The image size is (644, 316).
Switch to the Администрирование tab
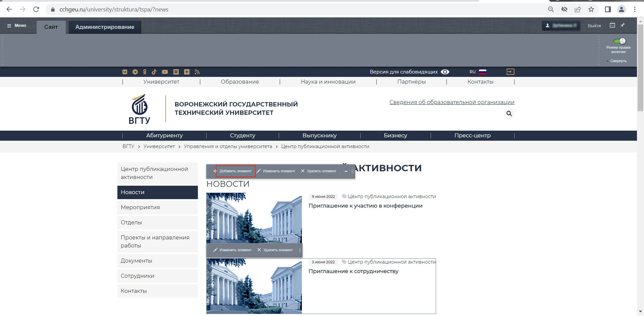click(105, 27)
